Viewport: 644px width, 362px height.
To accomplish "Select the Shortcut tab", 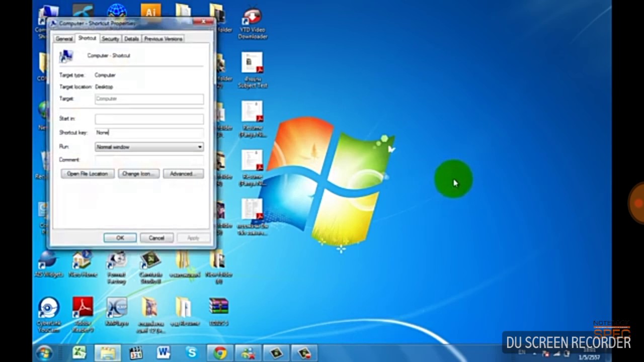I will tap(87, 38).
